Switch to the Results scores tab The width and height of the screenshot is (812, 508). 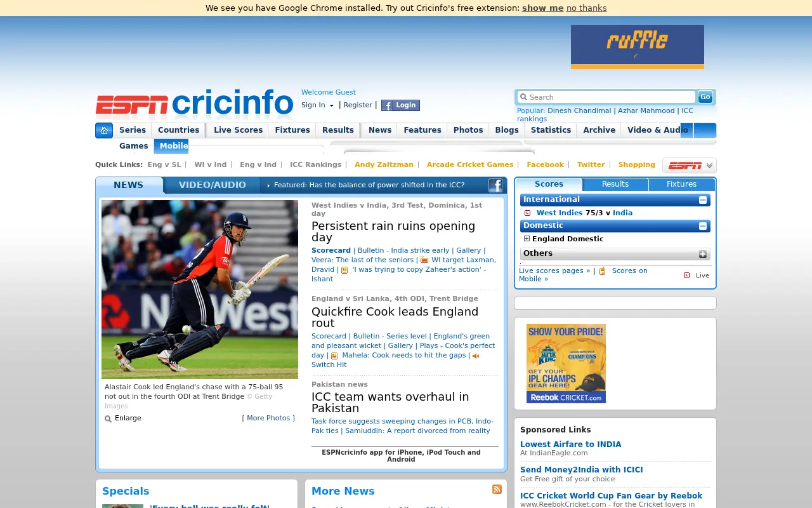615,184
